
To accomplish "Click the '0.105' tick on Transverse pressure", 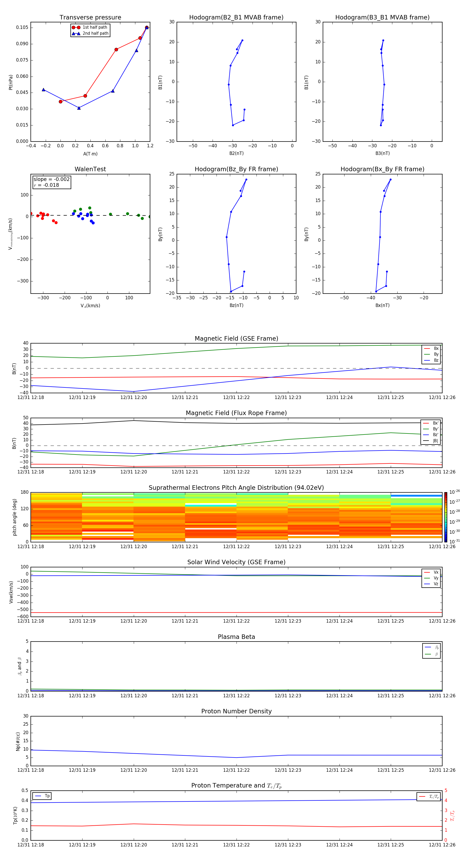I will 22,27.
